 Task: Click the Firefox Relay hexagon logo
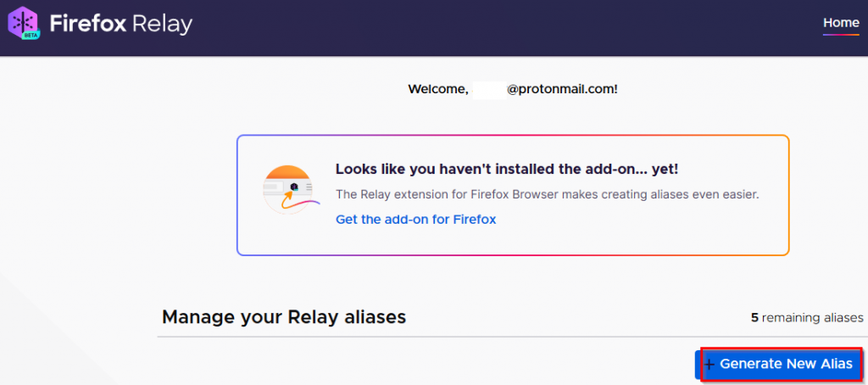[23, 23]
